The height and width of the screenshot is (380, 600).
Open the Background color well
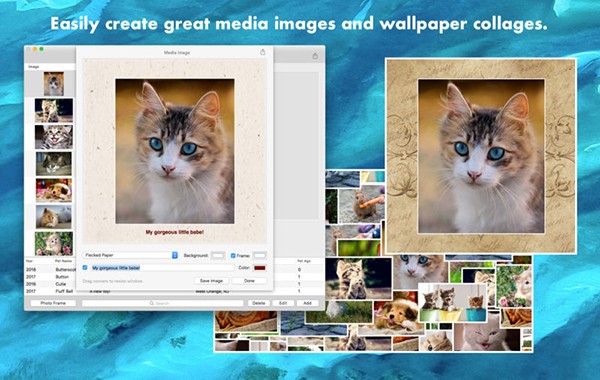coord(218,255)
